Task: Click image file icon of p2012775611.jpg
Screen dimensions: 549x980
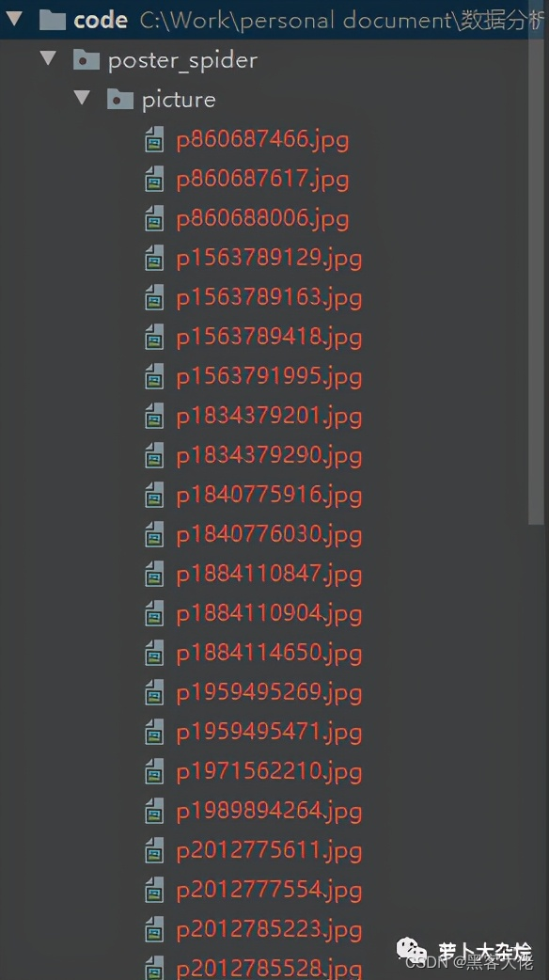Action: tap(154, 850)
